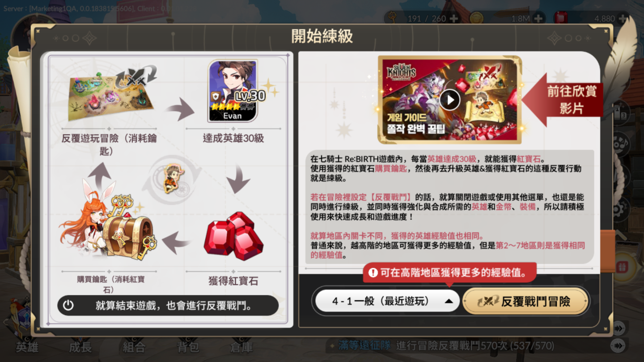Open the 英雄 tab in bottom menu
Viewport: 644px width, 362px height.
click(27, 347)
